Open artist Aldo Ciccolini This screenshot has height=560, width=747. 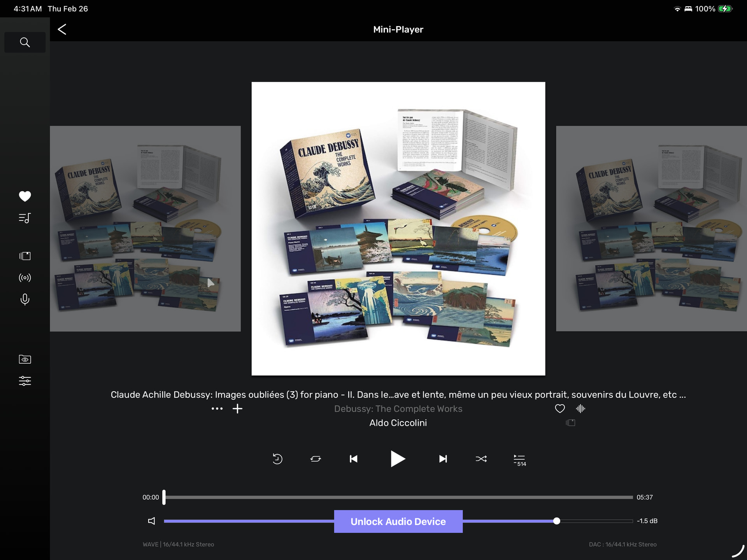point(398,423)
